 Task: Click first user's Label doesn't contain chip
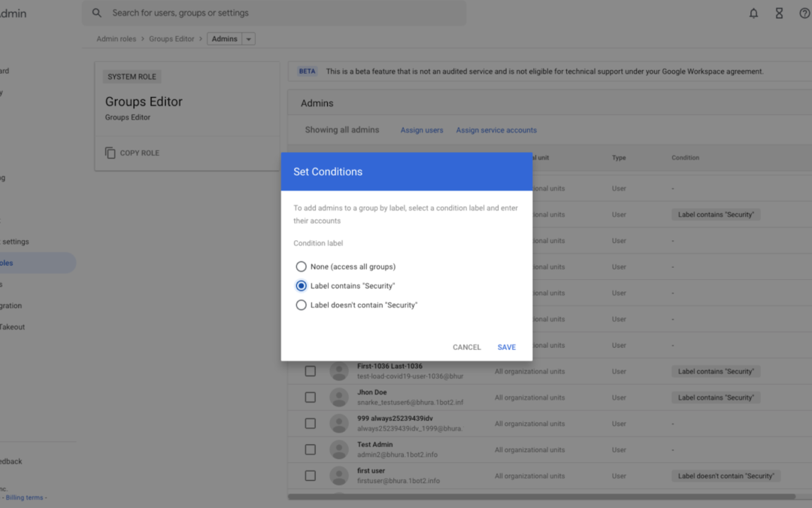pos(726,476)
